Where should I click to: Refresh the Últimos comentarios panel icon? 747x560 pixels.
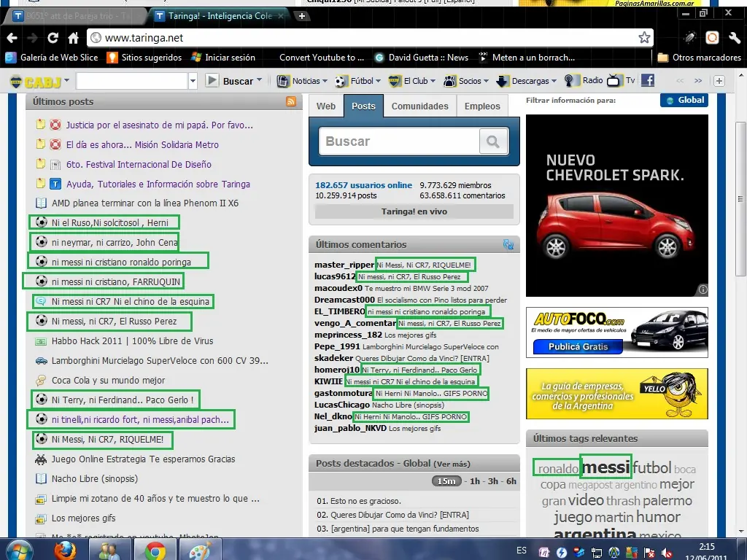click(x=508, y=244)
